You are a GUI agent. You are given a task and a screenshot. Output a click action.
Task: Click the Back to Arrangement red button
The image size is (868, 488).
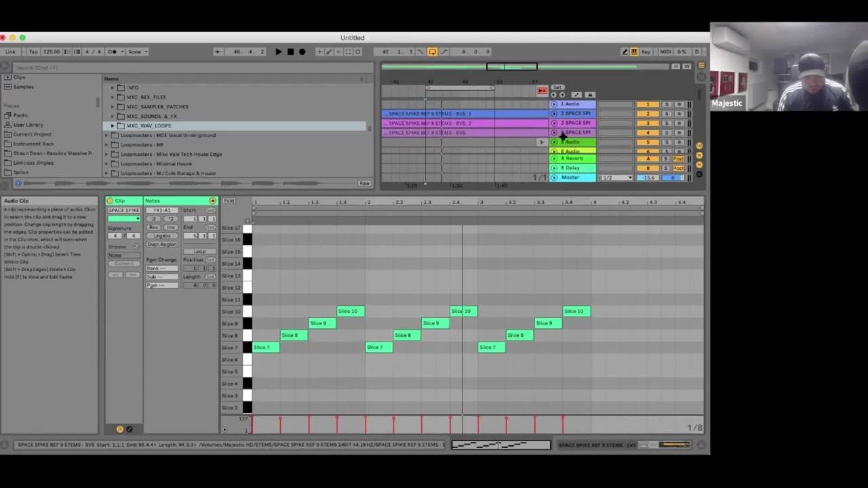tap(542, 91)
